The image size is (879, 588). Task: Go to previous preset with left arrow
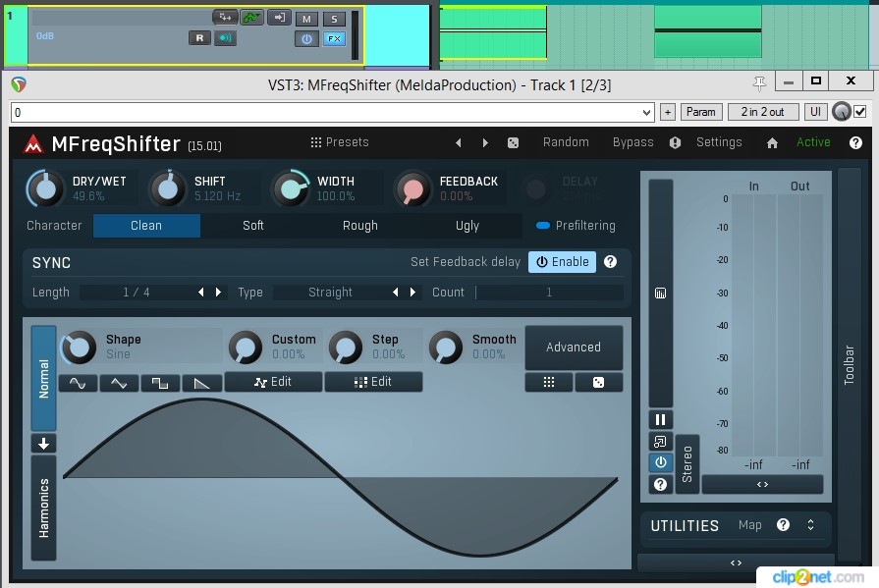(459, 143)
